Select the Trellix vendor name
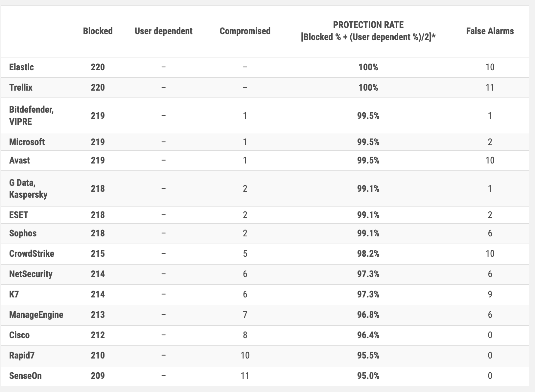Image resolution: width=535 pixels, height=392 pixels. click(21, 88)
